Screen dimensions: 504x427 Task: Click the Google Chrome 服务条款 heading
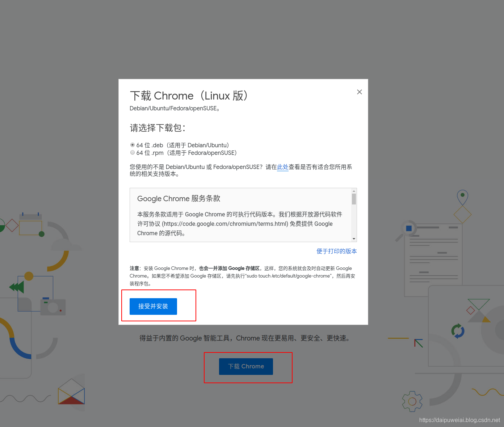[x=178, y=199]
